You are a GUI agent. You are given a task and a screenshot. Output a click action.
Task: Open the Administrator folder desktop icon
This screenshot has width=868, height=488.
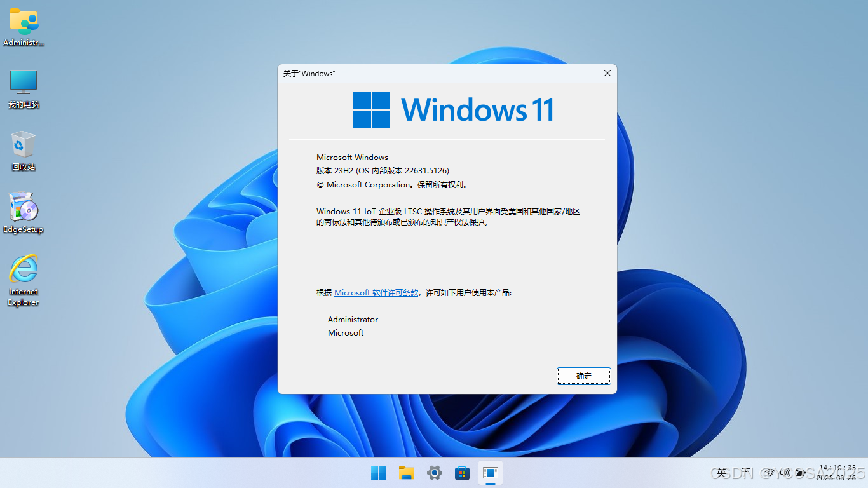coord(24,27)
